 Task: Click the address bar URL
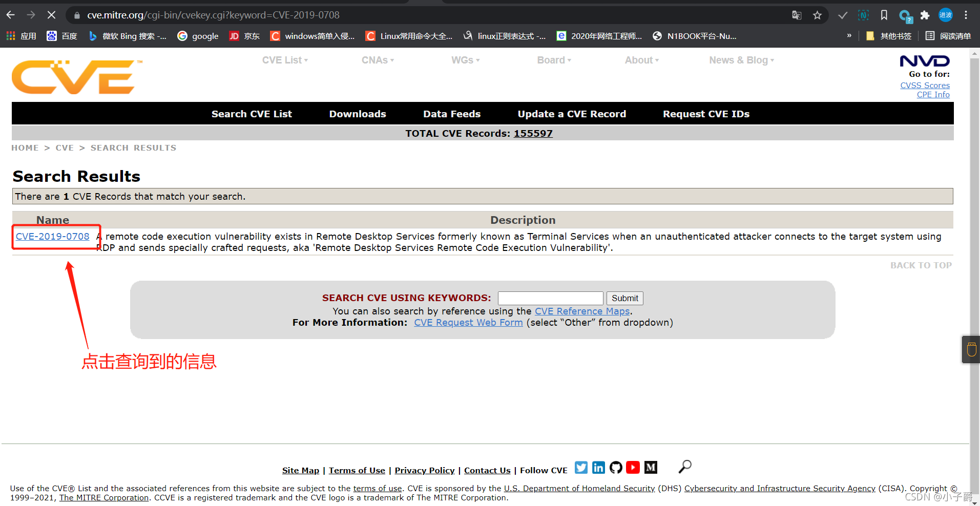coord(213,15)
